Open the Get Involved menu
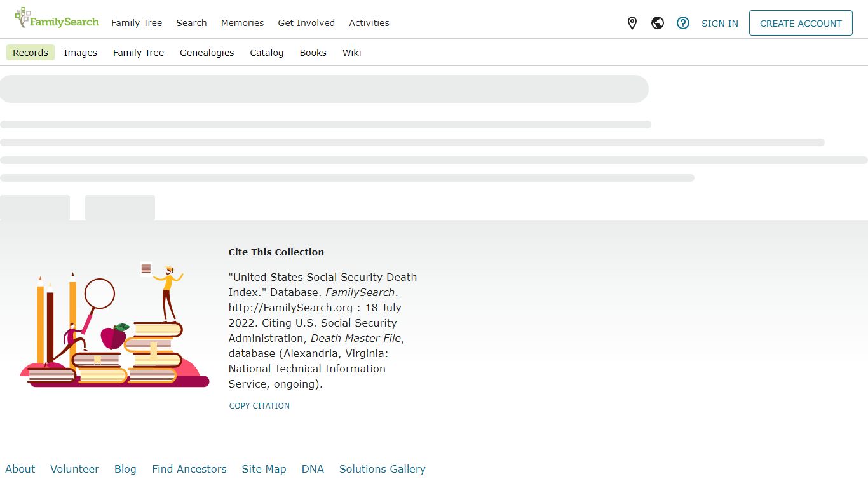 [306, 23]
